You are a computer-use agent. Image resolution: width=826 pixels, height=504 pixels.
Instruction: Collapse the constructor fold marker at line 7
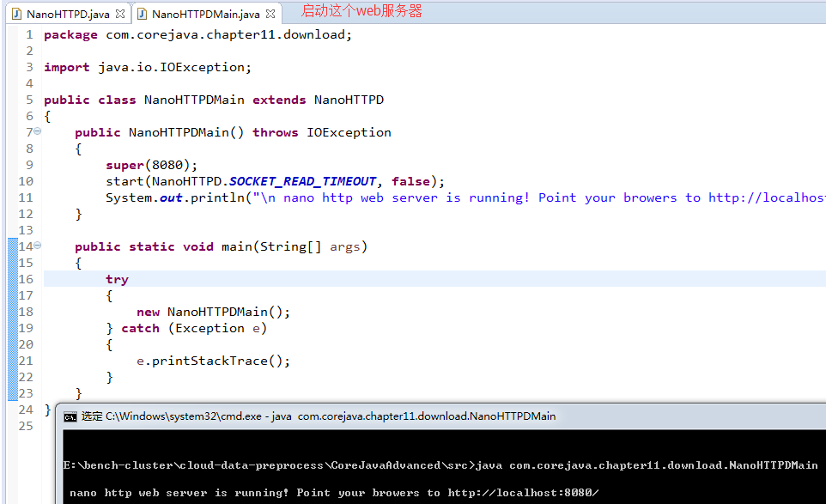click(x=38, y=131)
